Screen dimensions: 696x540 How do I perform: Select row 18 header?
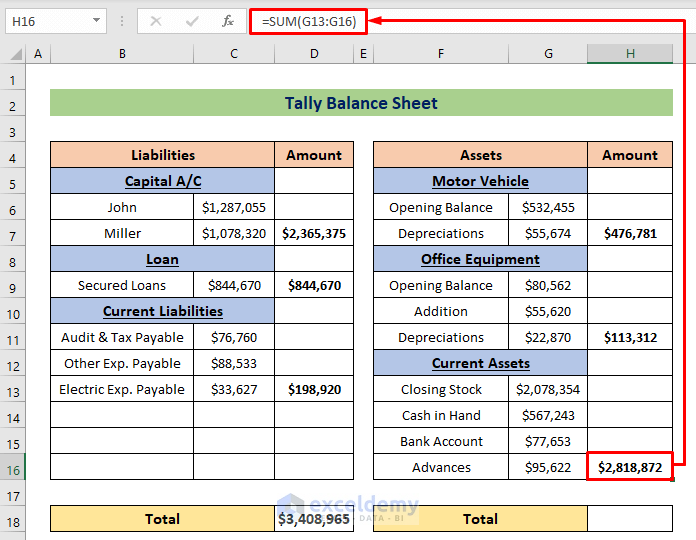pyautogui.click(x=13, y=519)
